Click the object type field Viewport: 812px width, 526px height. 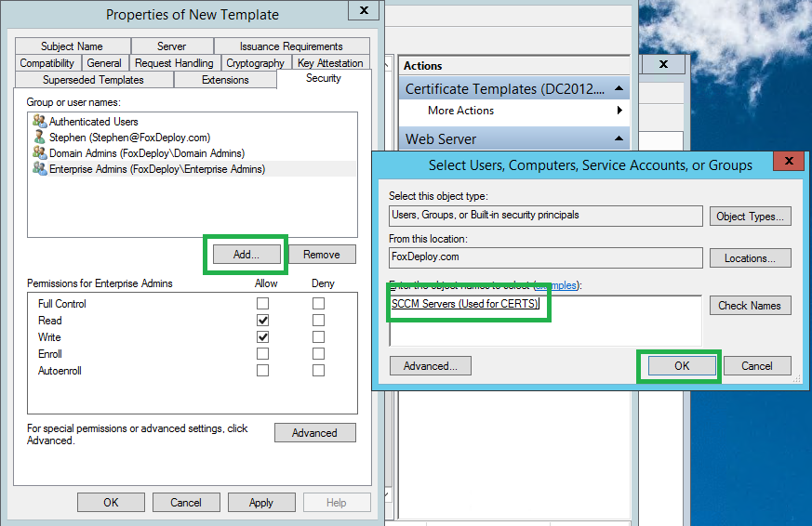tap(545, 216)
